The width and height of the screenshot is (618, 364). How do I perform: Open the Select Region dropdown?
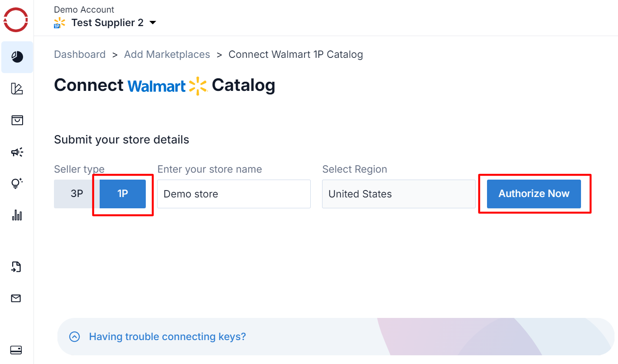click(399, 194)
